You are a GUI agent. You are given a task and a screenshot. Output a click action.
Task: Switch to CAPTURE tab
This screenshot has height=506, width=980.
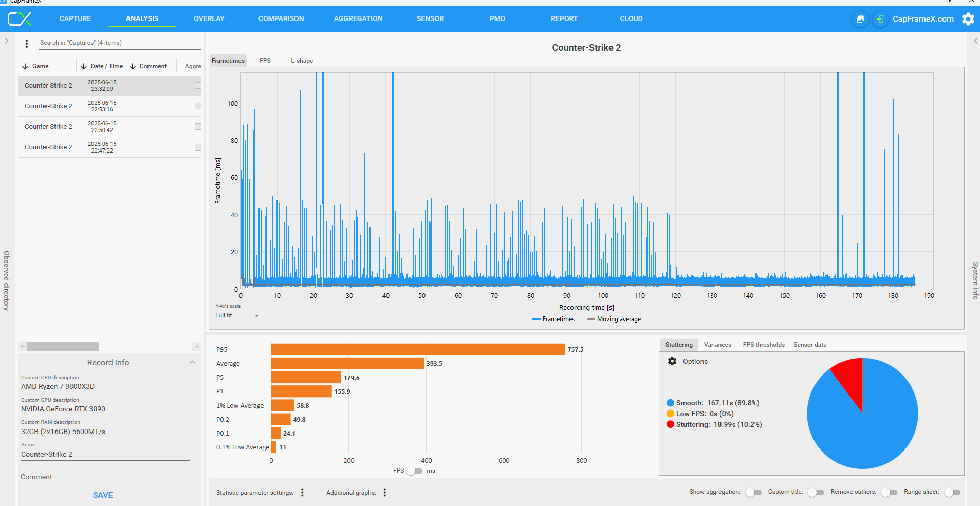pyautogui.click(x=75, y=19)
